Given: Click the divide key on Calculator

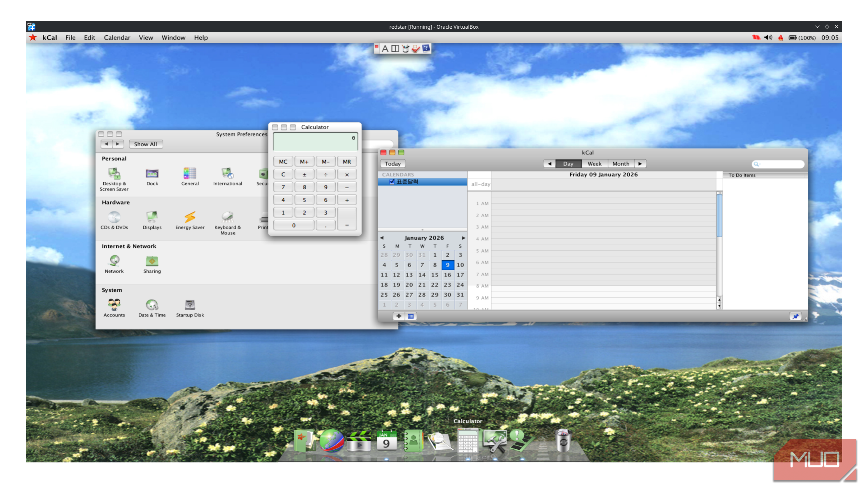Looking at the screenshot, I should (325, 175).
